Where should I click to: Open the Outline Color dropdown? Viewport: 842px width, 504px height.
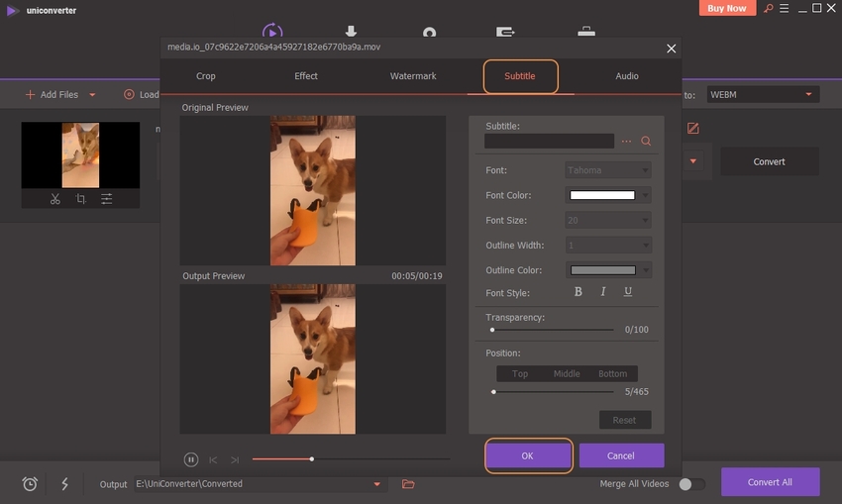click(x=646, y=269)
